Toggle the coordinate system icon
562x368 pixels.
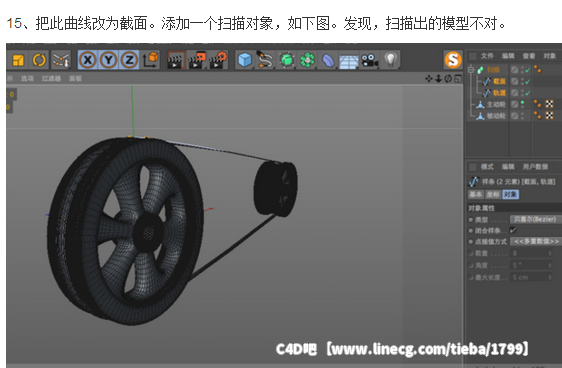point(151,60)
